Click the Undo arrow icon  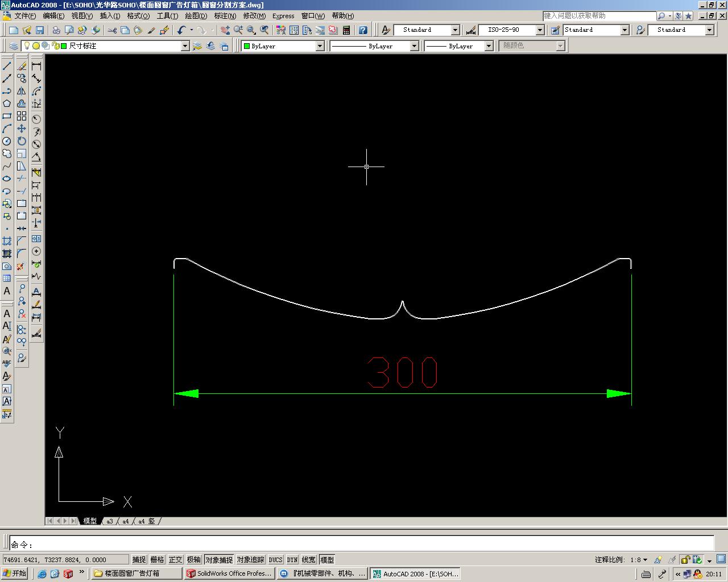pos(181,30)
